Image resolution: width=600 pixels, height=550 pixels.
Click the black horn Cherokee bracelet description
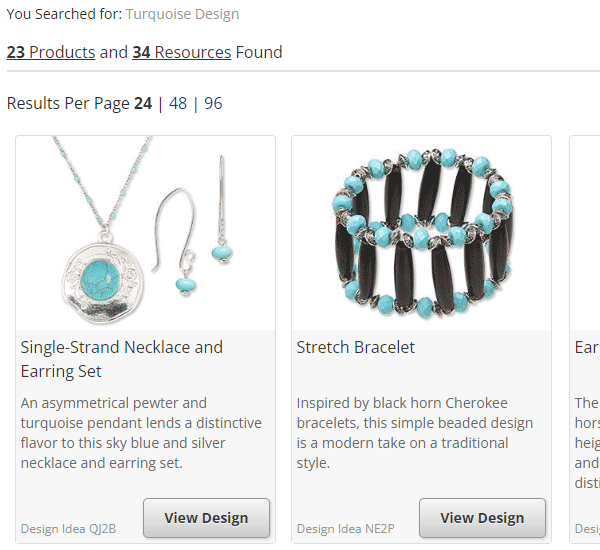coord(415,433)
